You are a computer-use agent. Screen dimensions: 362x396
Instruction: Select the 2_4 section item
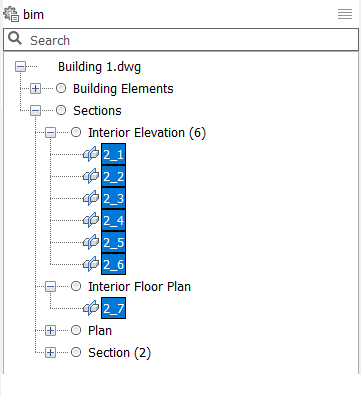[114, 220]
